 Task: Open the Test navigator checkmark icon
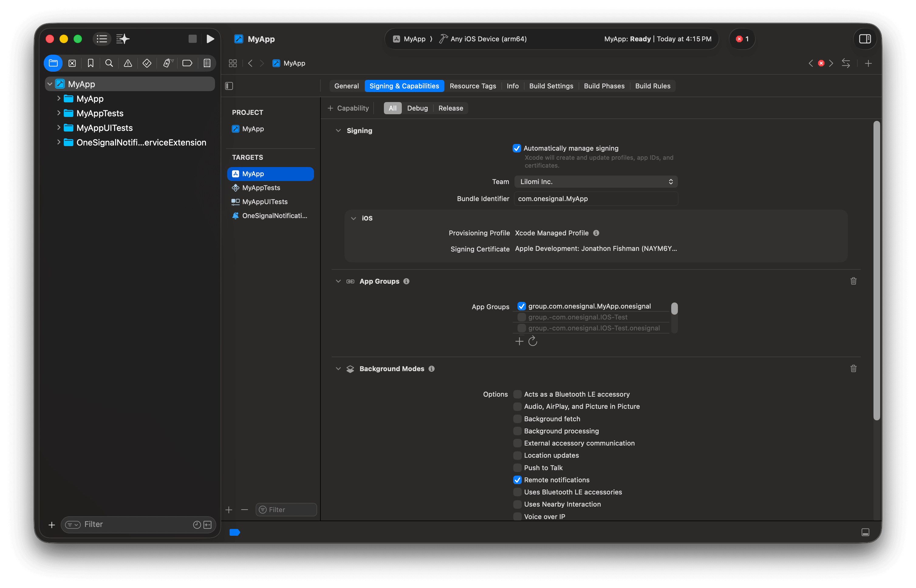click(147, 63)
